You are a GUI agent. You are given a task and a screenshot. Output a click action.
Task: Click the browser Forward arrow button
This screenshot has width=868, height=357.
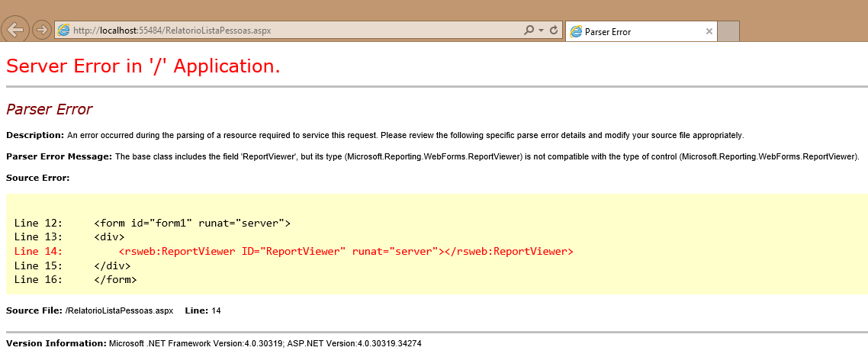(x=42, y=31)
